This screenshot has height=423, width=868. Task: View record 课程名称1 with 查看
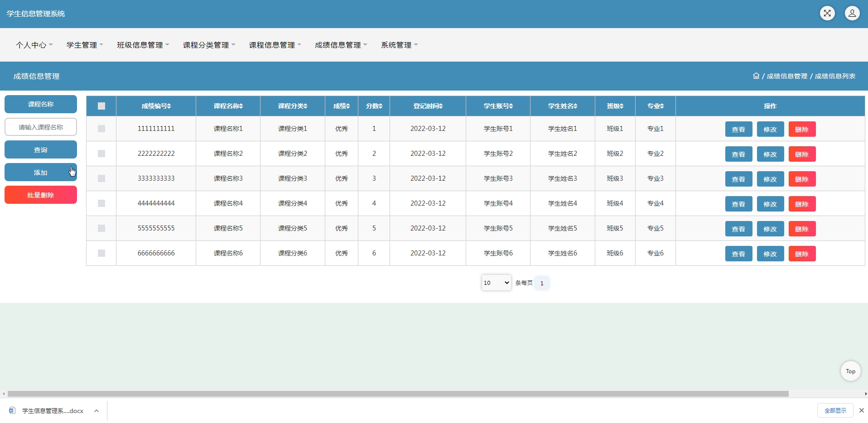738,129
